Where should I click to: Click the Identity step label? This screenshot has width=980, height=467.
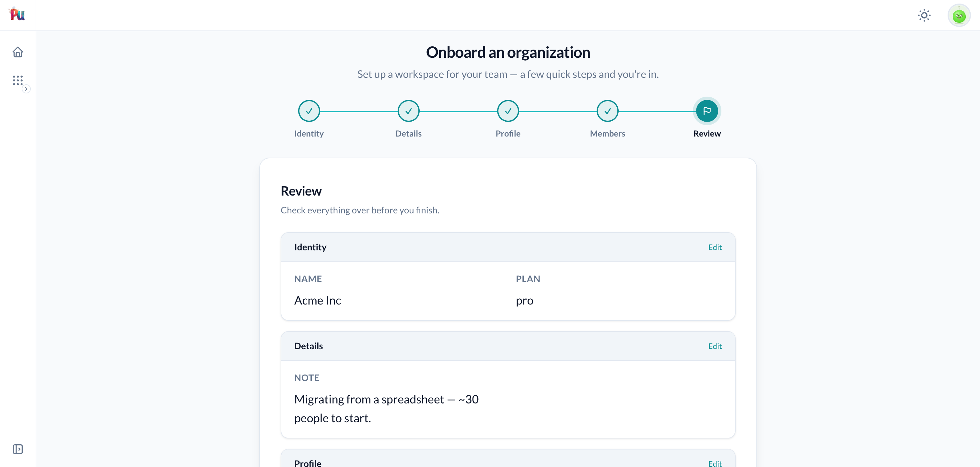309,134
